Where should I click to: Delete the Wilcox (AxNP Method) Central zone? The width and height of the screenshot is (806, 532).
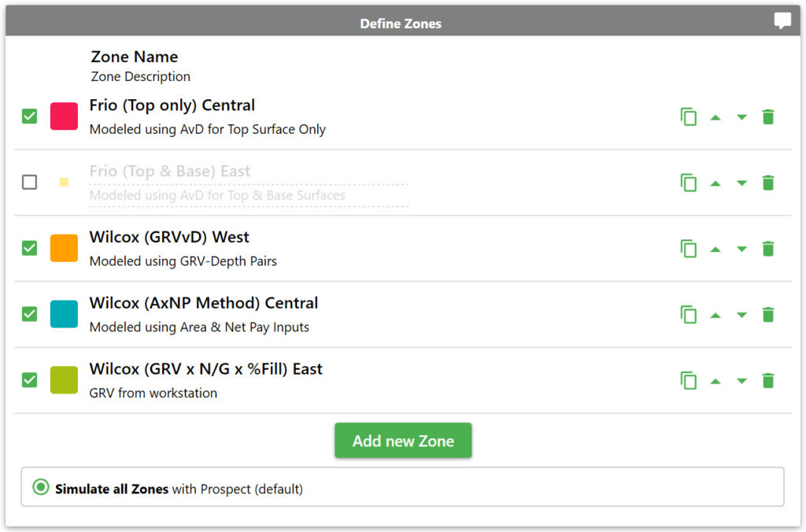768,315
